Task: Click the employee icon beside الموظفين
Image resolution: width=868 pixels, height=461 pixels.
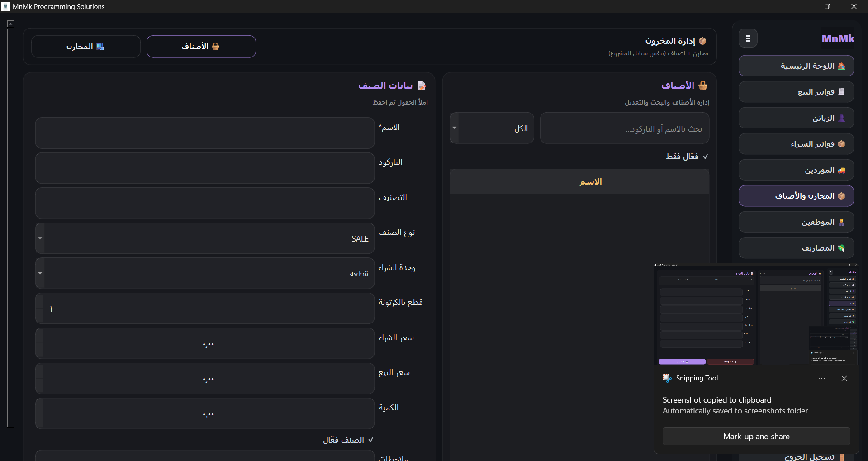Action: (841, 222)
